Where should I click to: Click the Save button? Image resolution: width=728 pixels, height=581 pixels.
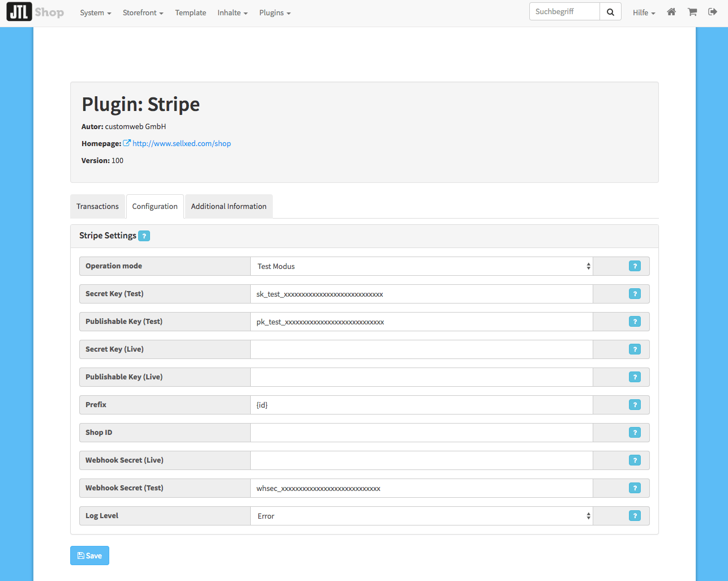(89, 556)
